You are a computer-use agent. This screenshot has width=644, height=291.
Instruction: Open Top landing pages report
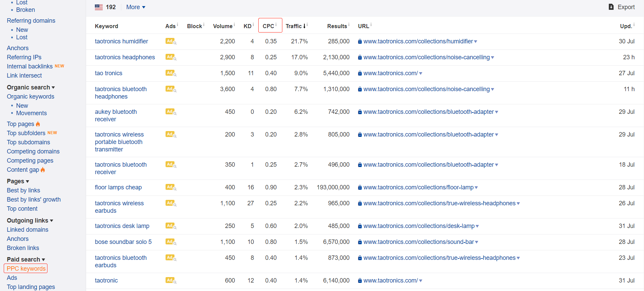[31, 287]
